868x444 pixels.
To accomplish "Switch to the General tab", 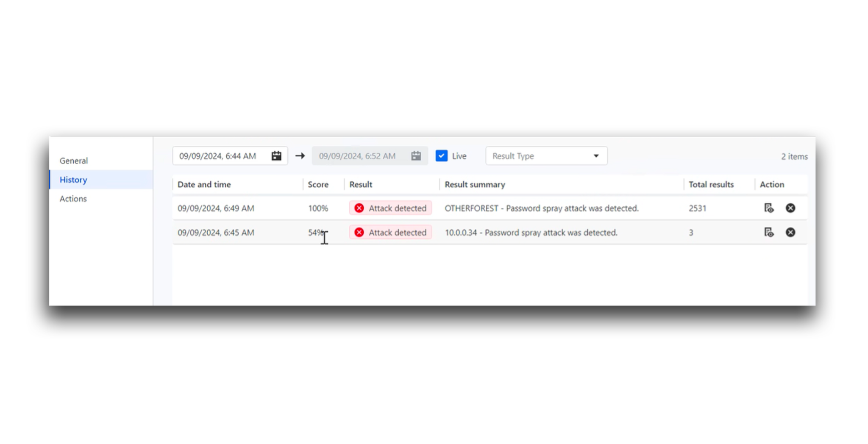I will (x=73, y=161).
